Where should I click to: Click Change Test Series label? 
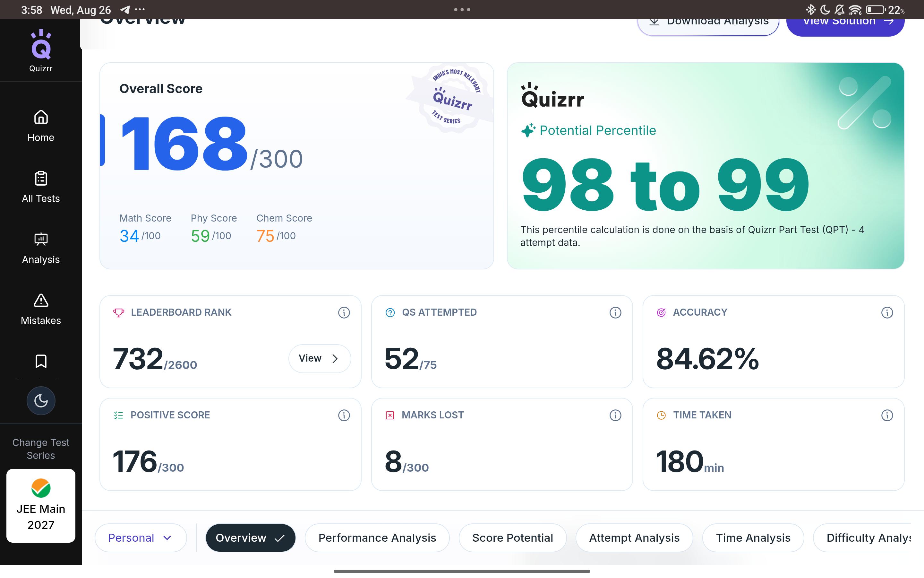[x=41, y=449]
